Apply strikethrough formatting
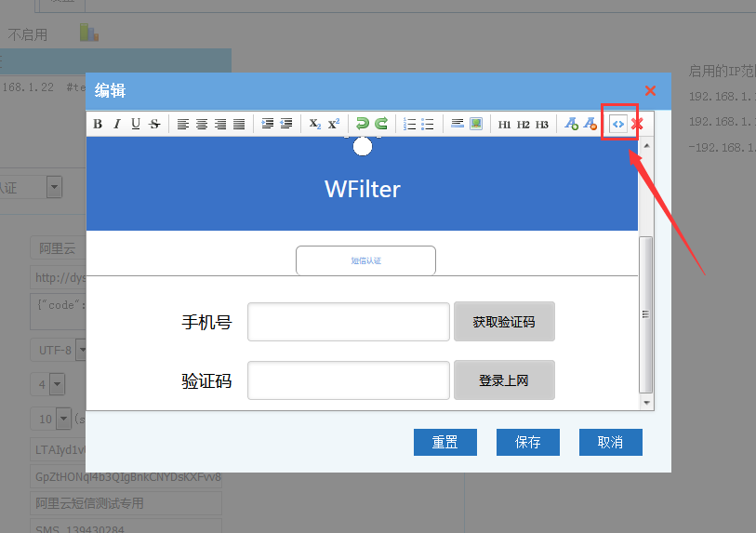This screenshot has width=756, height=533. [x=154, y=124]
